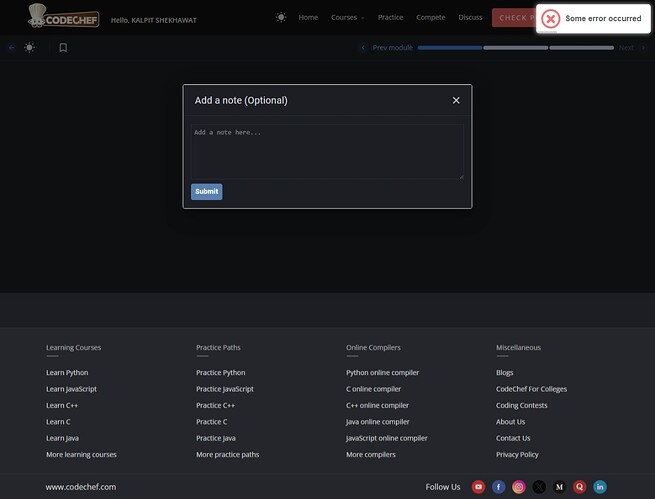Viewport: 655px width, 499px height.
Task: Open the Medium social icon
Action: click(559, 487)
